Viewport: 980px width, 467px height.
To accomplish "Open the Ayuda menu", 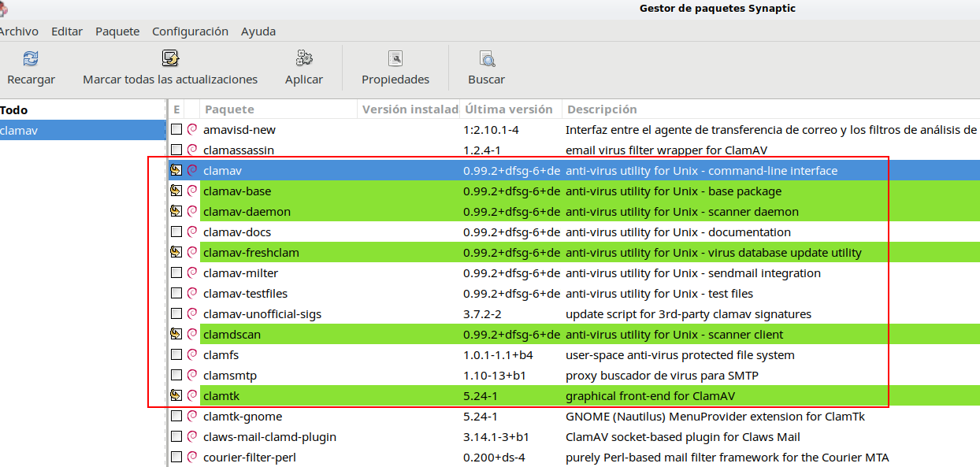I will [258, 32].
